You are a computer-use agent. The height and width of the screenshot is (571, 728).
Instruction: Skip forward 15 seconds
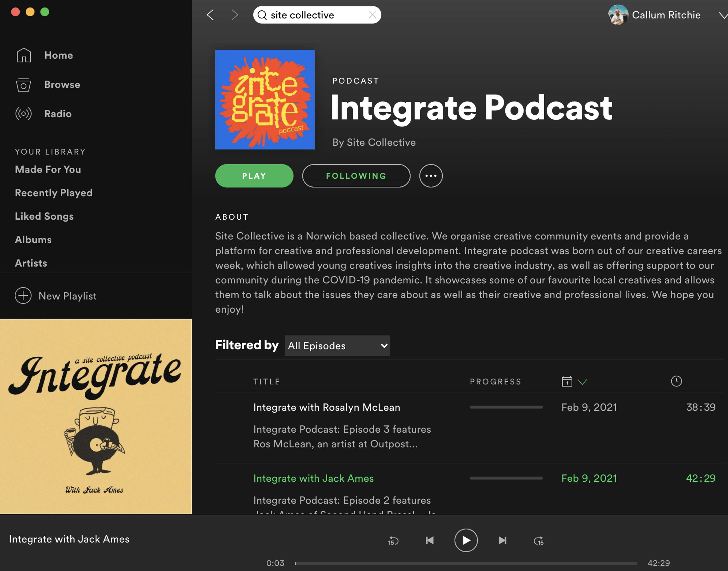point(538,541)
